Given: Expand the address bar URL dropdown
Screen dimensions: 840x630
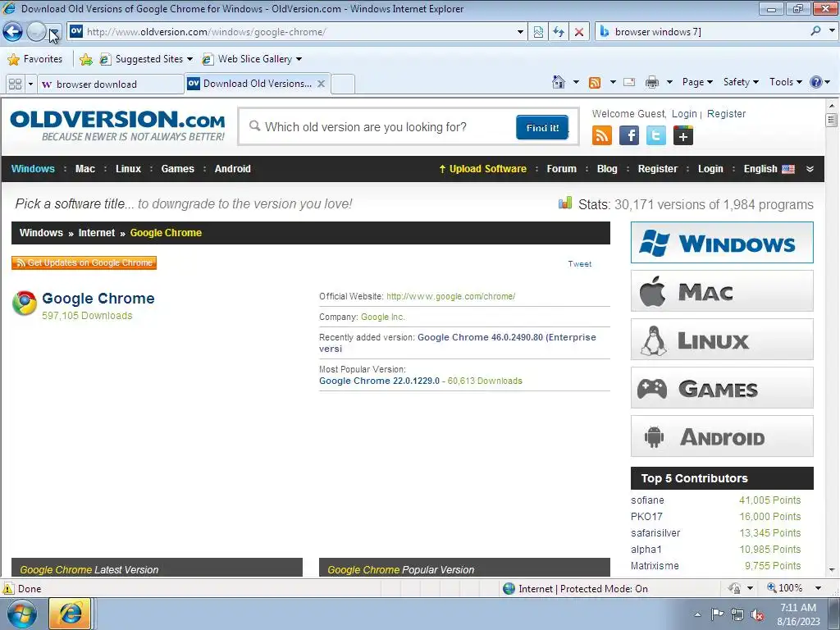Looking at the screenshot, I should tap(519, 32).
